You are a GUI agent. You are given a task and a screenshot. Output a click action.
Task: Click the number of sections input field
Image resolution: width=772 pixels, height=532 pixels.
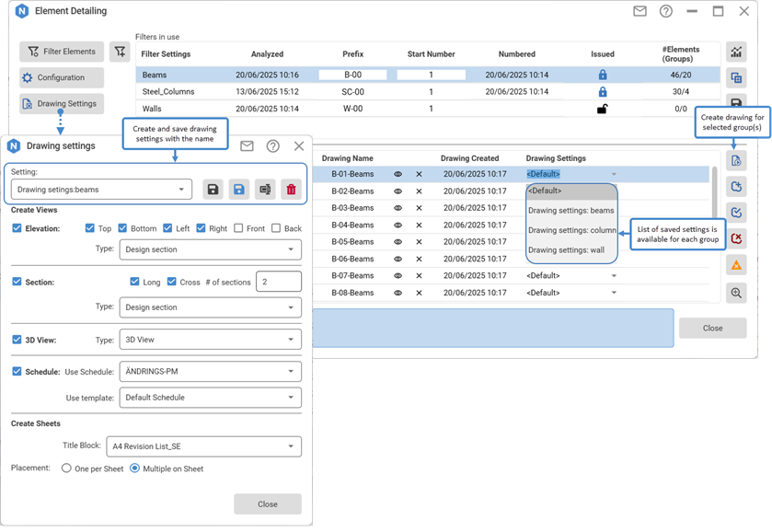point(278,283)
